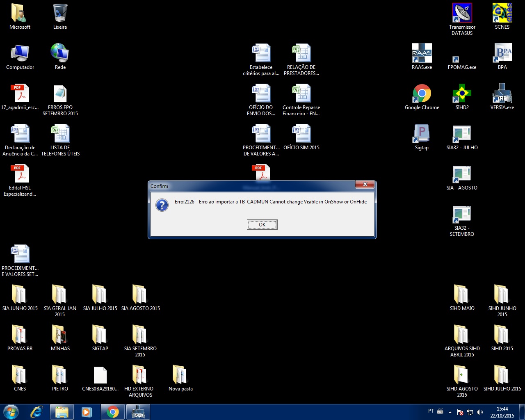Screen dimensions: 525x420
Task: Launch the SCNES desktop shortcut
Action: click(x=502, y=13)
